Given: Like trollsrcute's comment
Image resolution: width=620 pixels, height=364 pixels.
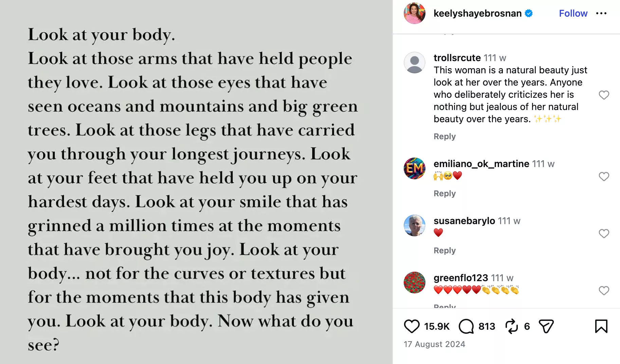Looking at the screenshot, I should pos(604,95).
